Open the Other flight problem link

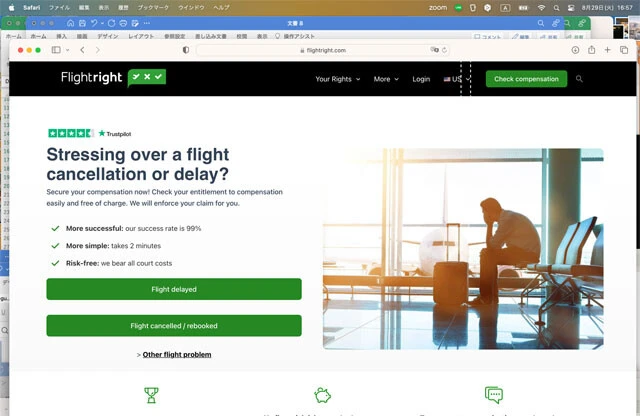pyautogui.click(x=177, y=354)
